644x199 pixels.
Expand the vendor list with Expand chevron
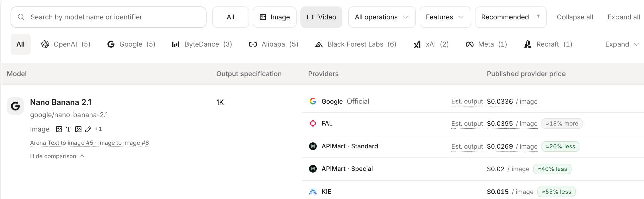[622, 44]
